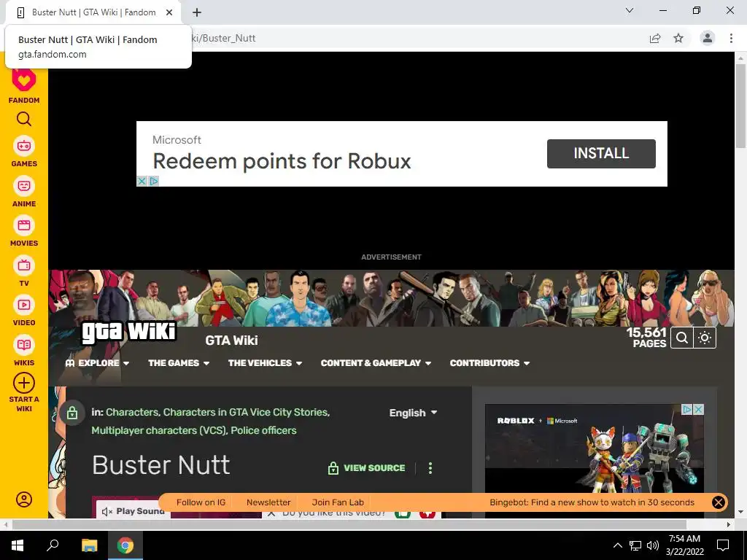Open Characters in GTA Vice City Stories link
Screen dimensions: 747x560
[246, 413]
